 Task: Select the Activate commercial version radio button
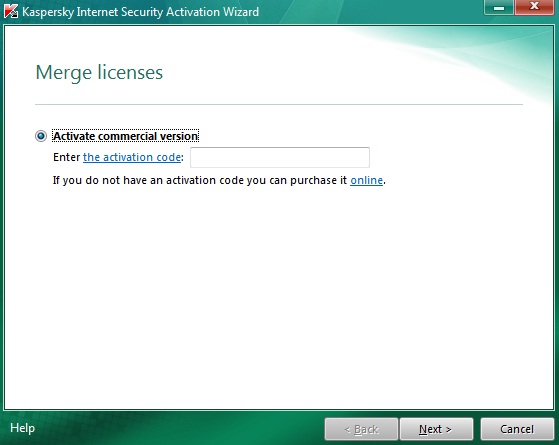coord(41,136)
